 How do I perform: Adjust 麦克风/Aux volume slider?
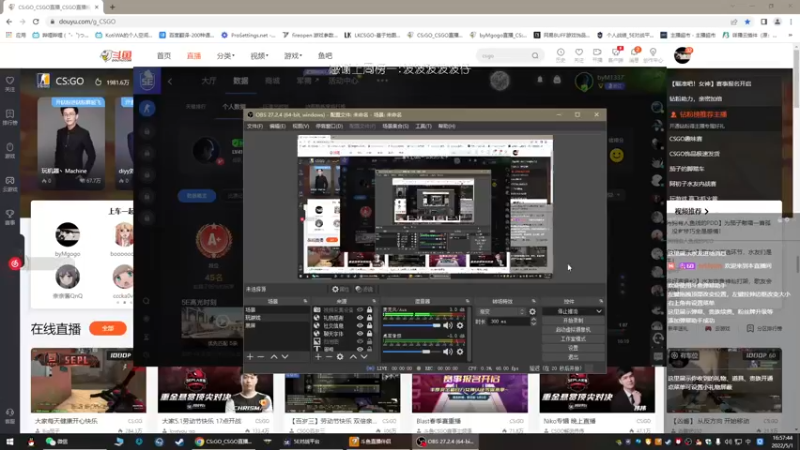pos(411,326)
